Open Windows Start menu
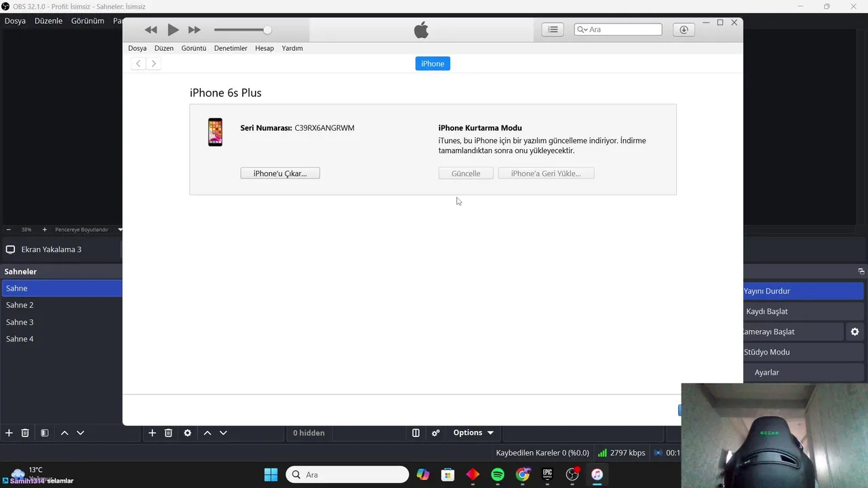This screenshot has width=868, height=488. (271, 474)
